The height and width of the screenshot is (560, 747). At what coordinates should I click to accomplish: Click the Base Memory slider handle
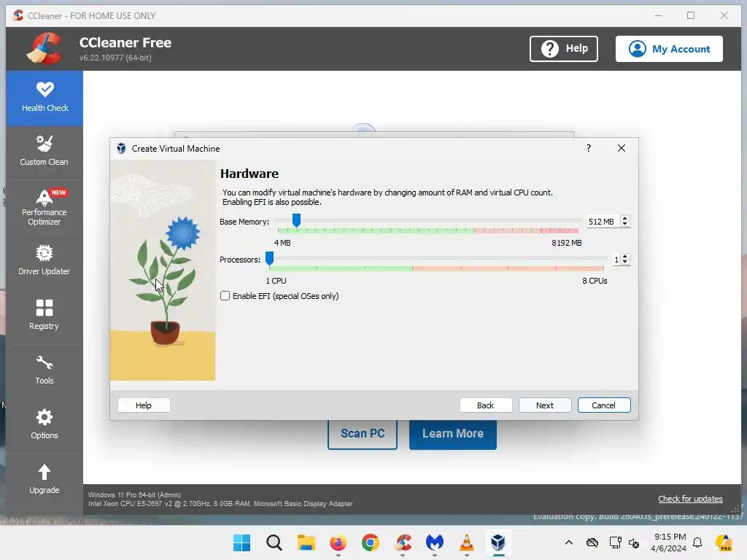(296, 220)
